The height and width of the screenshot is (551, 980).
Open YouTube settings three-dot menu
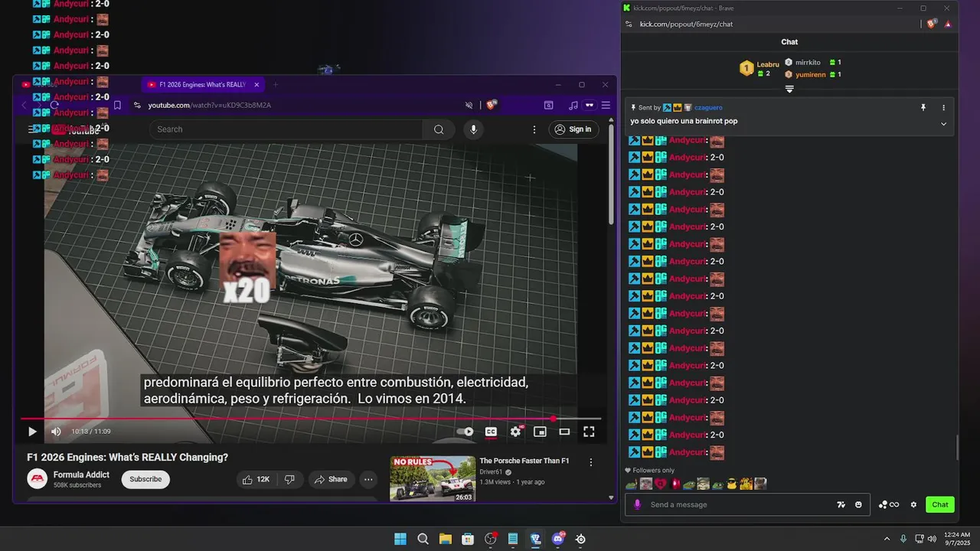tap(534, 129)
